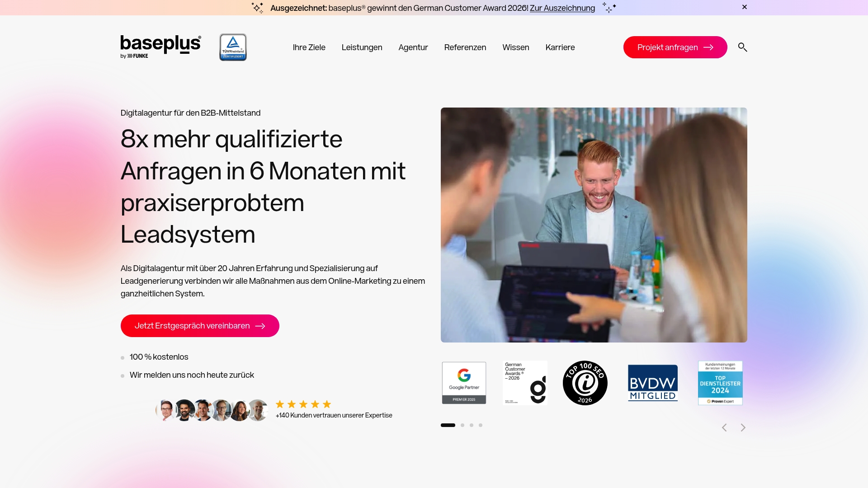Open Zur Auszeichnung link in banner
868x488 pixels.
tap(562, 8)
